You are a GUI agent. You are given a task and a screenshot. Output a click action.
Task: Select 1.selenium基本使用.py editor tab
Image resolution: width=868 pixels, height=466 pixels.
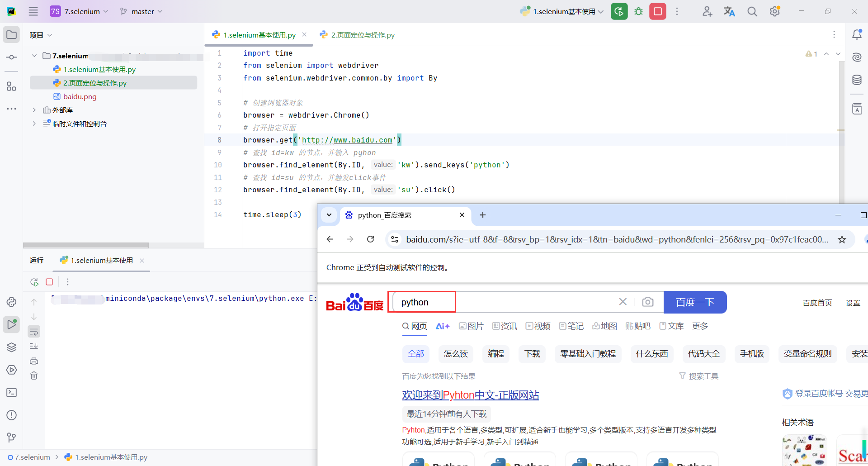click(x=259, y=35)
